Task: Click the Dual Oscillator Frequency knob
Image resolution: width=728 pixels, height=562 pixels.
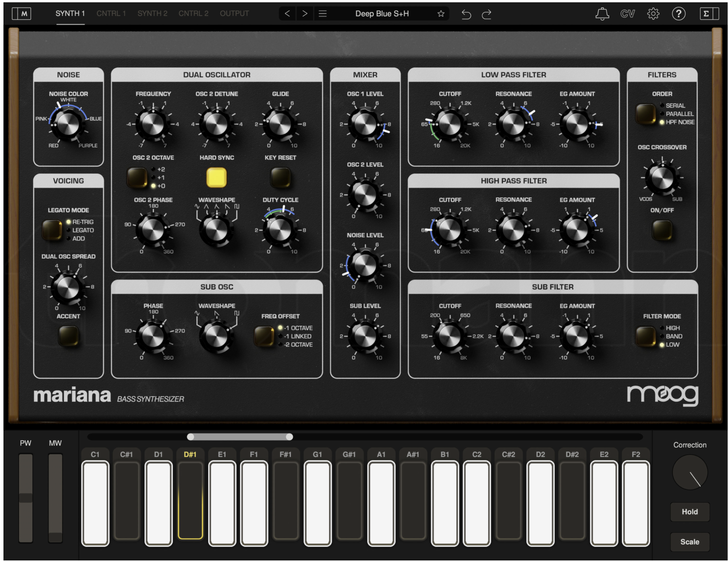Action: click(153, 124)
